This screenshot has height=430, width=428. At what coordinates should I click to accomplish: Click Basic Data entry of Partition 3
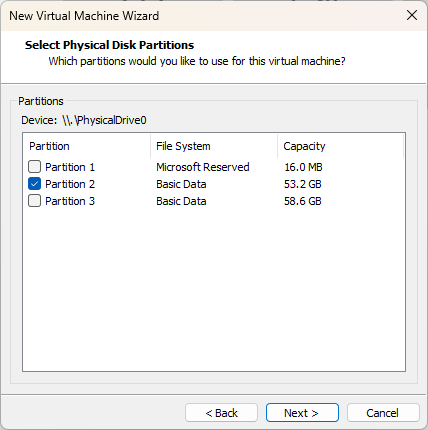click(x=181, y=201)
